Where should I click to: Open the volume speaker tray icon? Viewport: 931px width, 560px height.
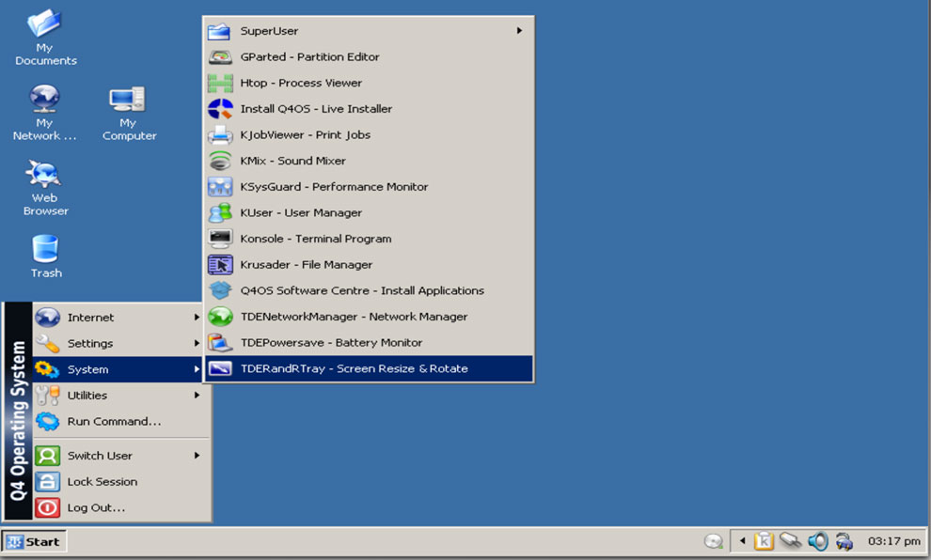point(818,541)
